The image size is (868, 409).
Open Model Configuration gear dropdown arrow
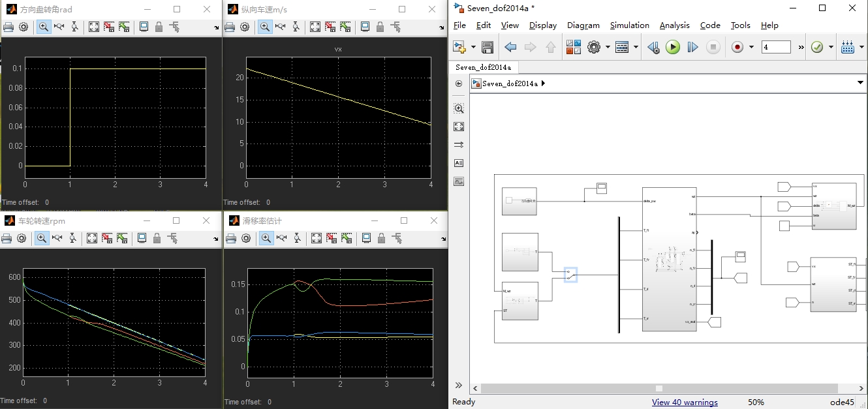pyautogui.click(x=608, y=47)
